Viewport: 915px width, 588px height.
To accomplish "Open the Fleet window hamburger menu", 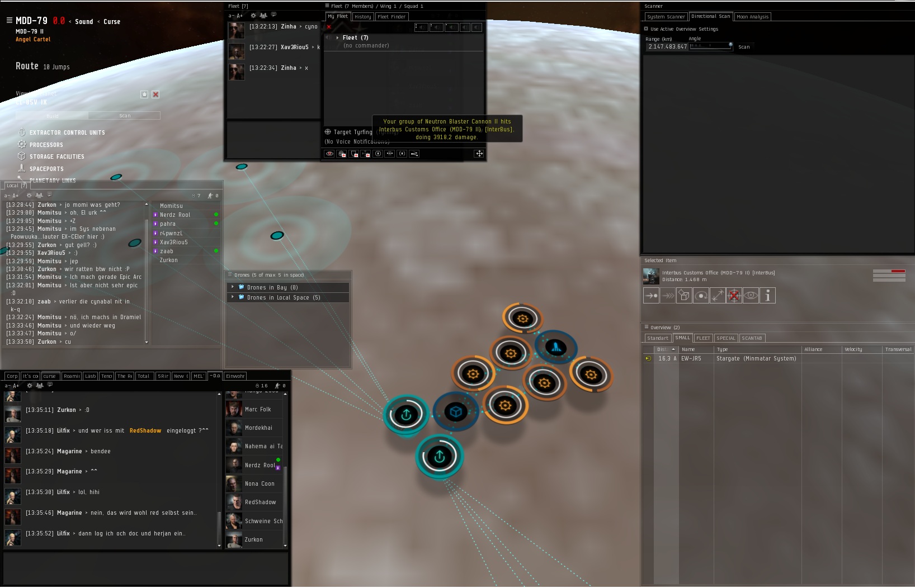I will click(327, 6).
